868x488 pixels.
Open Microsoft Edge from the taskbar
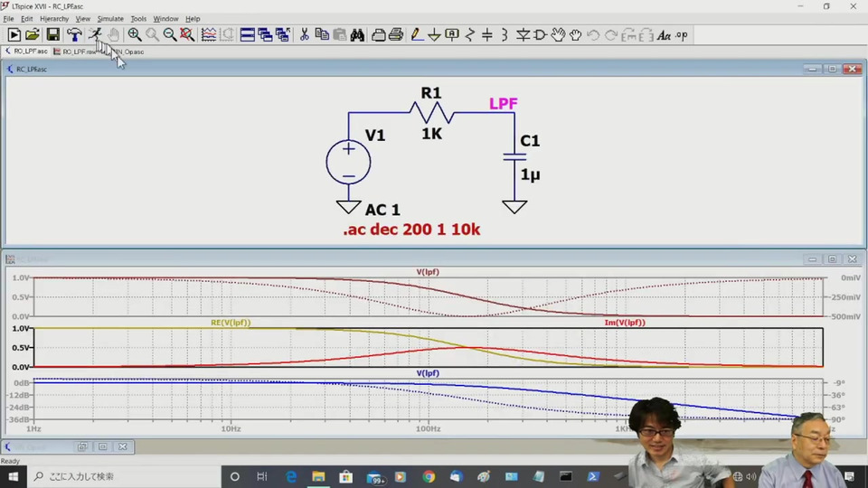click(x=290, y=476)
